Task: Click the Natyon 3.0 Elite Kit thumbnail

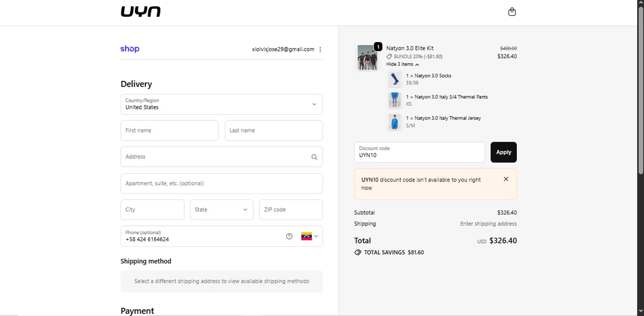Action: click(x=368, y=57)
